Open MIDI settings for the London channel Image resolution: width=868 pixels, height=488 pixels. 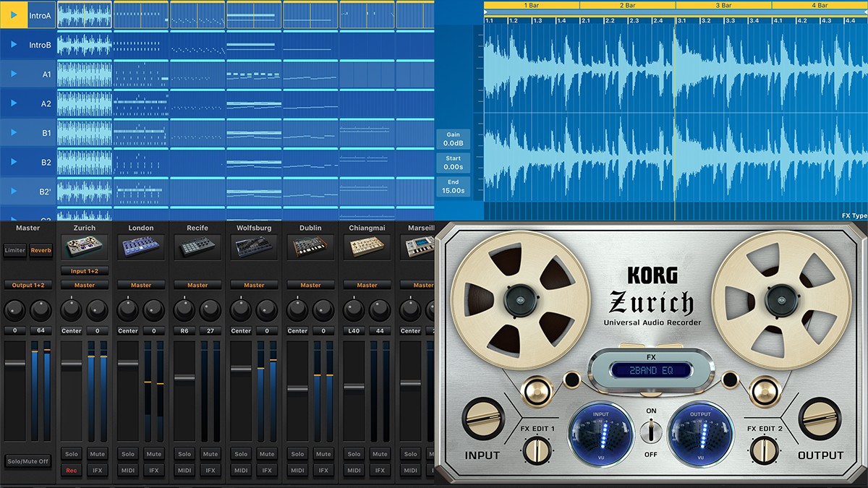pos(128,470)
